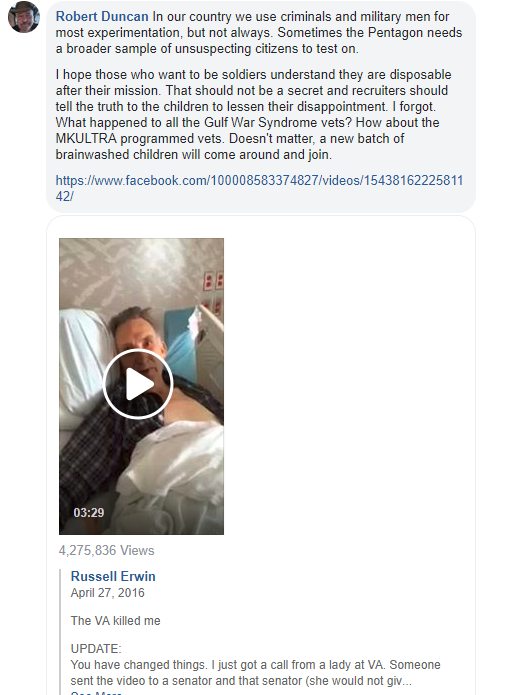Screen dimensions: 505x695
Task: Play the hospital bed video
Action: click(x=138, y=384)
